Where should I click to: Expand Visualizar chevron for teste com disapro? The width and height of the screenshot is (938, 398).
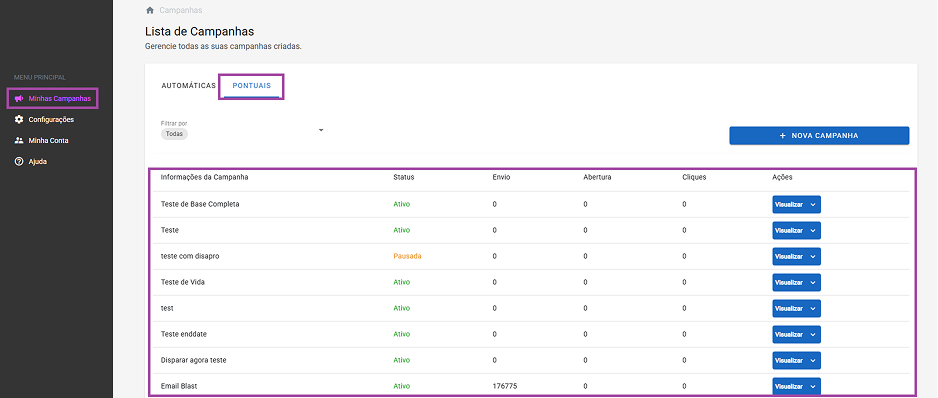813,256
